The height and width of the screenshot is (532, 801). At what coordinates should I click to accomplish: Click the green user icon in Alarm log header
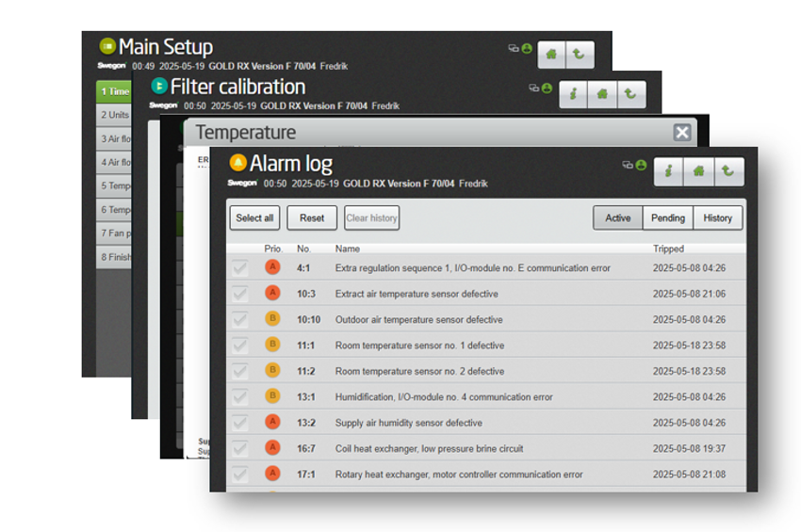click(x=641, y=165)
